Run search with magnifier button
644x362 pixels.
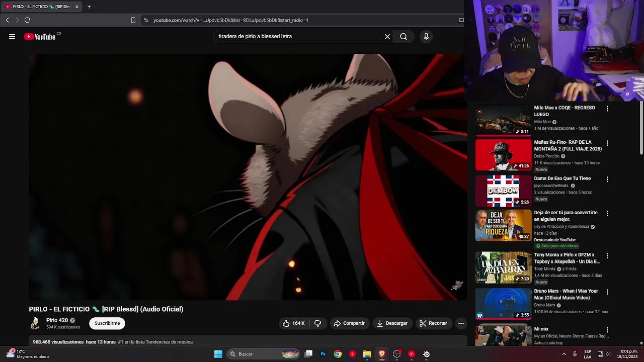pos(404,36)
